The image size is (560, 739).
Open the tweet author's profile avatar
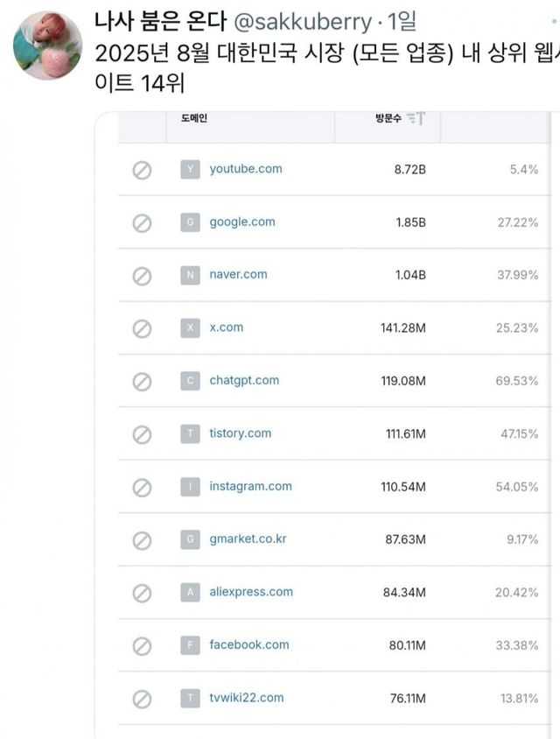pyautogui.click(x=49, y=46)
